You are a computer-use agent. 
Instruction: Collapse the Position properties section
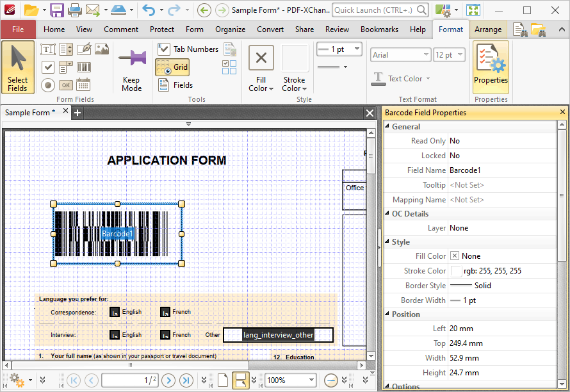pyautogui.click(x=387, y=314)
